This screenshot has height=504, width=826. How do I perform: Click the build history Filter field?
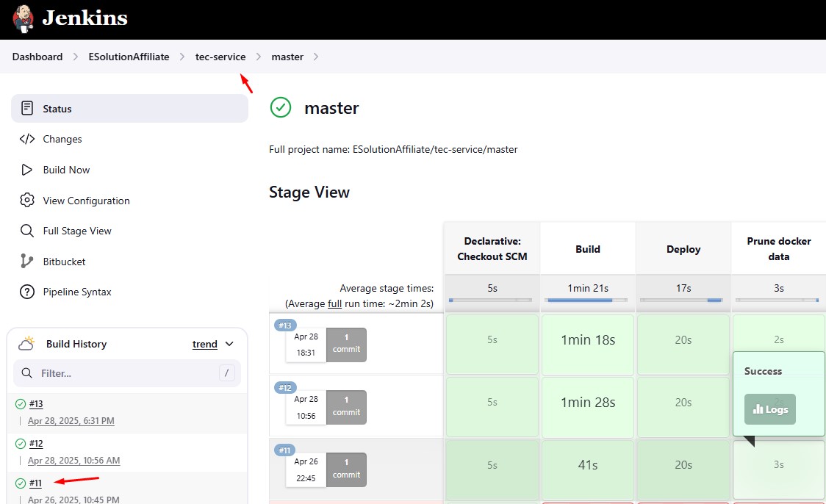coord(125,373)
